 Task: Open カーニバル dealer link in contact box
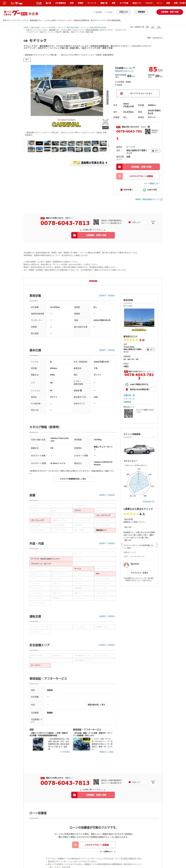click(x=131, y=147)
